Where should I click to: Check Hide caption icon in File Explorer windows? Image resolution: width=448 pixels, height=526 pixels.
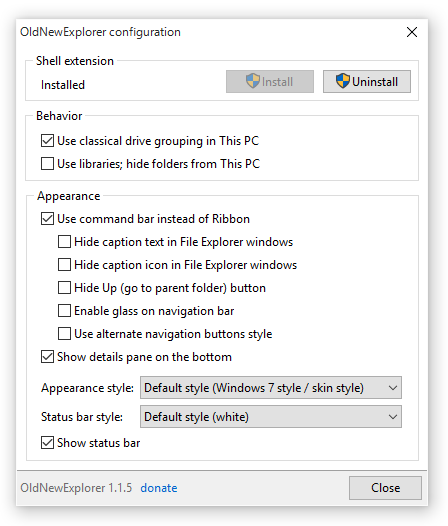64,265
